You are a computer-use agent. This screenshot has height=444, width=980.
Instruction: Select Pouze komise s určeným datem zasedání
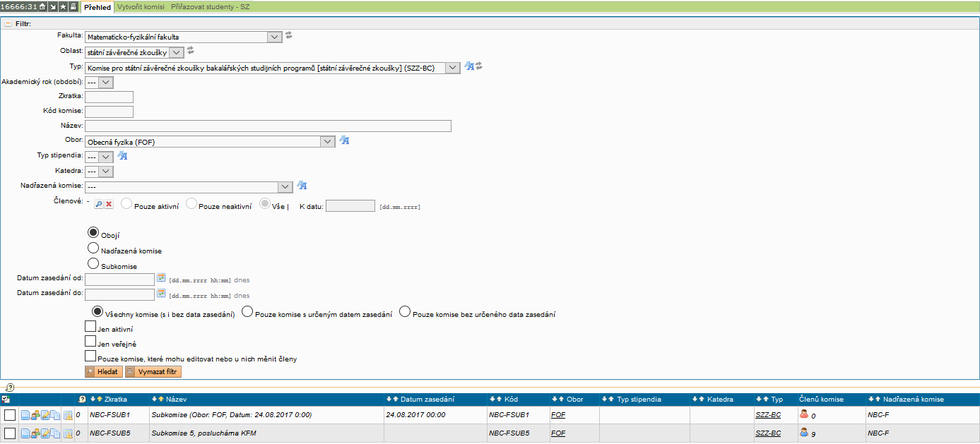click(x=247, y=312)
